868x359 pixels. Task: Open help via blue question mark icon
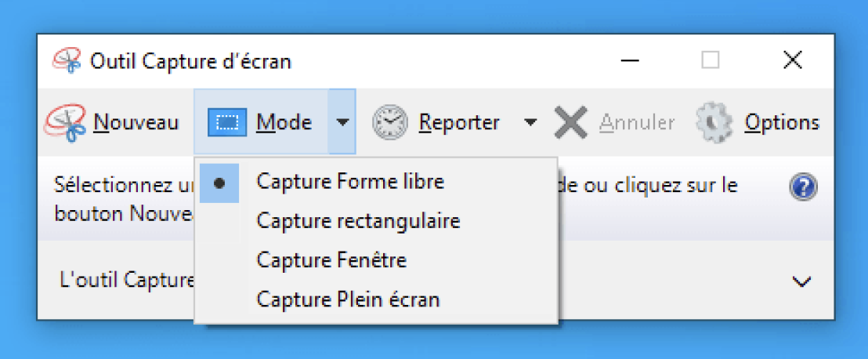point(803,188)
